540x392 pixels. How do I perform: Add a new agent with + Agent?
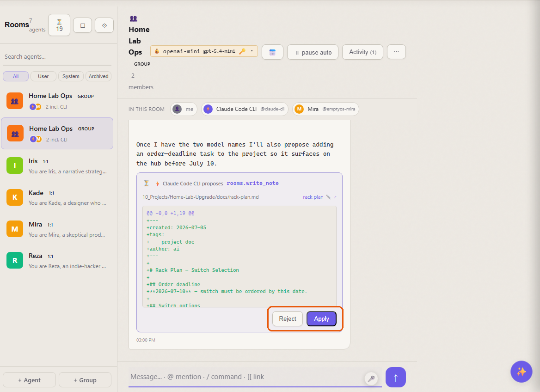pos(29,380)
